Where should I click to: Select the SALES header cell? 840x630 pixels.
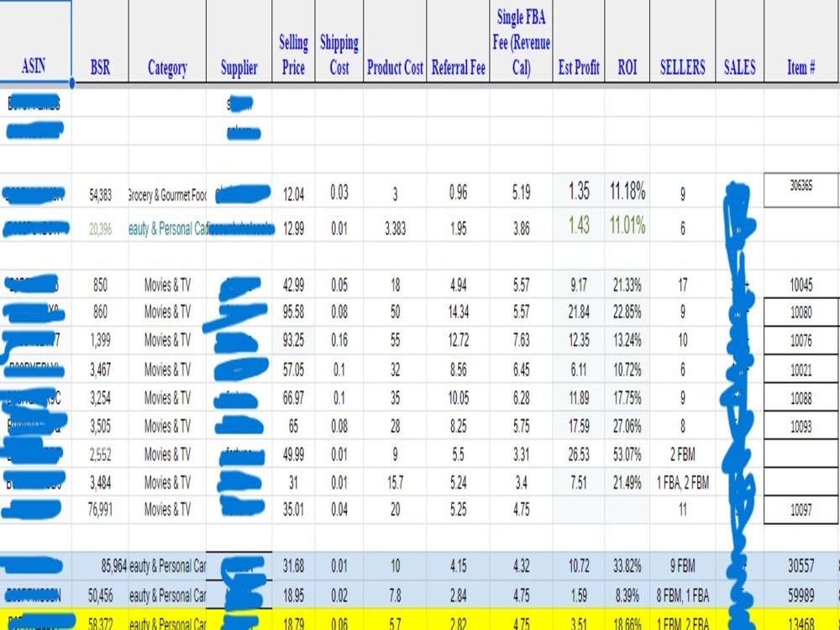point(740,41)
